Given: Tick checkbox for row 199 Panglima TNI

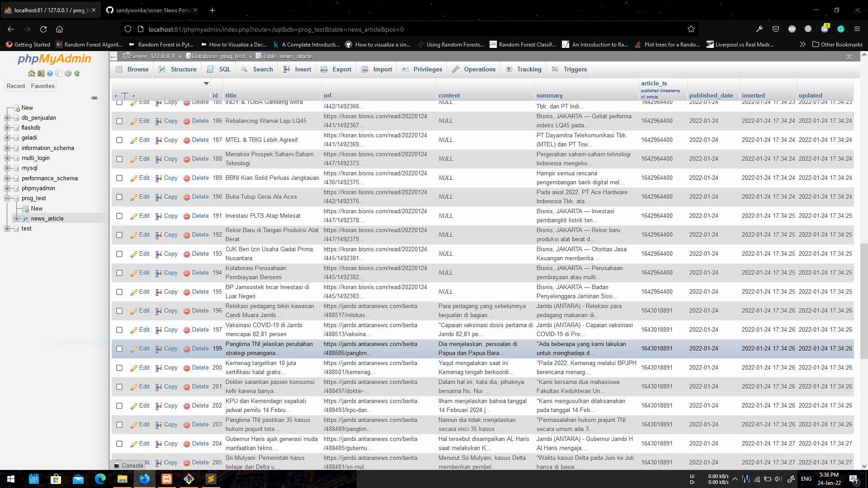Looking at the screenshot, I should (x=119, y=349).
